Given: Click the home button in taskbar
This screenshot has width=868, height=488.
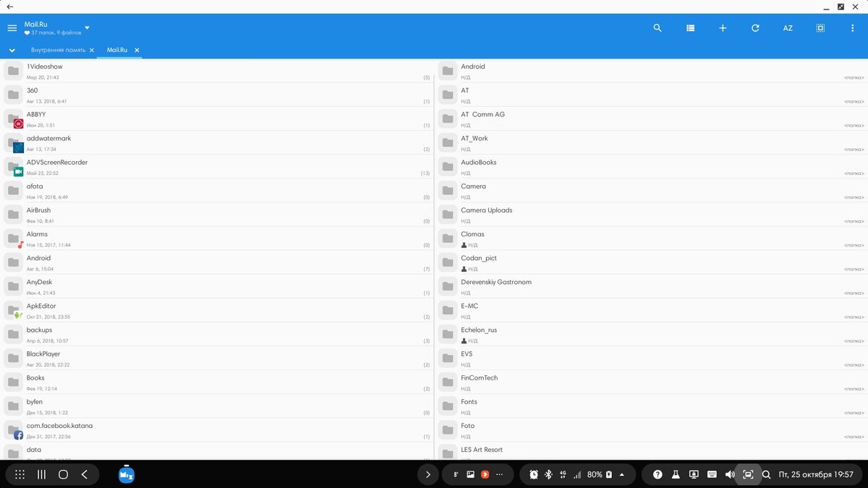Looking at the screenshot, I should pyautogui.click(x=63, y=474).
